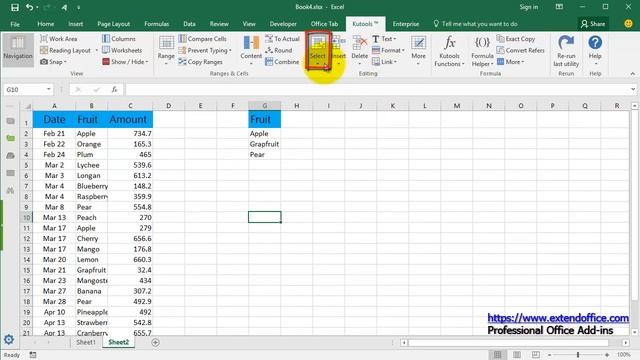The width and height of the screenshot is (640, 360).
Task: Click the macro recording icon in the status bar
Action: tap(33, 355)
